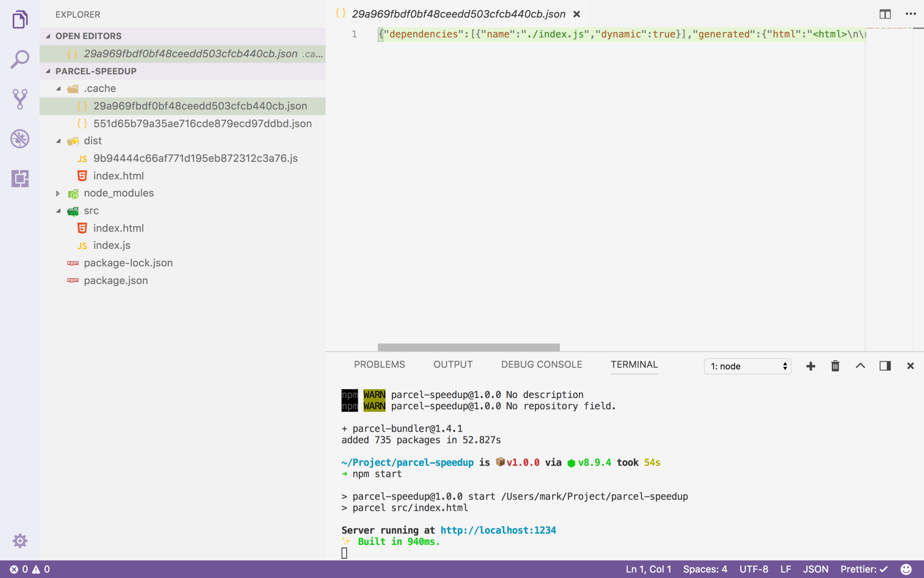The height and width of the screenshot is (578, 924).
Task: Toggle Prettier status in status bar
Action: [864, 569]
